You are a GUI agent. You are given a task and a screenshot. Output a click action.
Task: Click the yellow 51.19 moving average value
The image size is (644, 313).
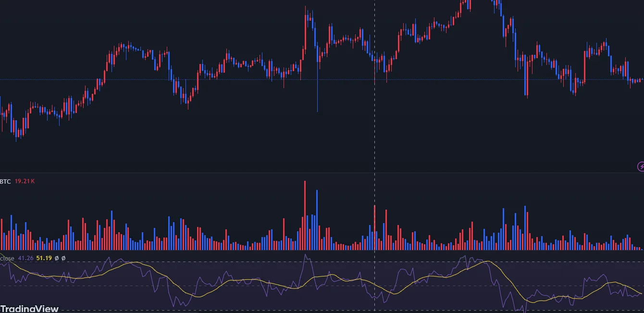coord(44,258)
